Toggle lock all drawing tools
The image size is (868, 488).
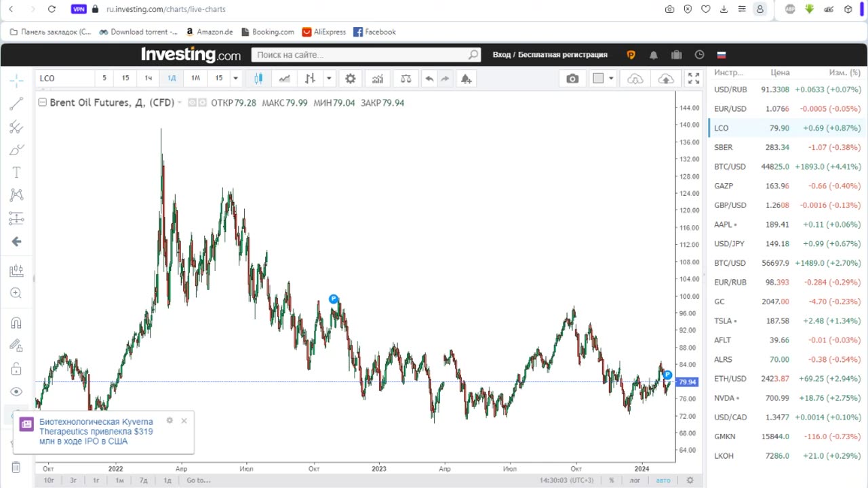(16, 369)
